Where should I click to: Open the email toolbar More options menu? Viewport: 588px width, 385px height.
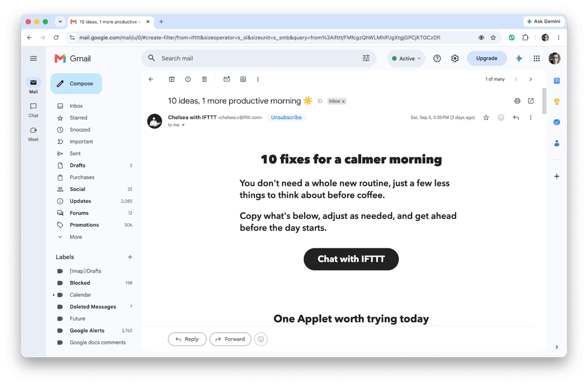pos(258,79)
